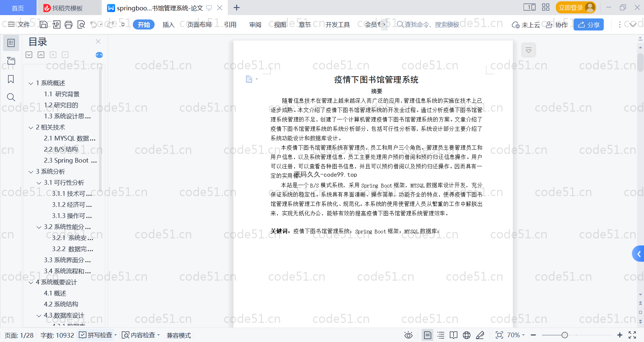Click the bookmark sidebar icon
Viewport: 644px width, 342px height.
coord(11,79)
